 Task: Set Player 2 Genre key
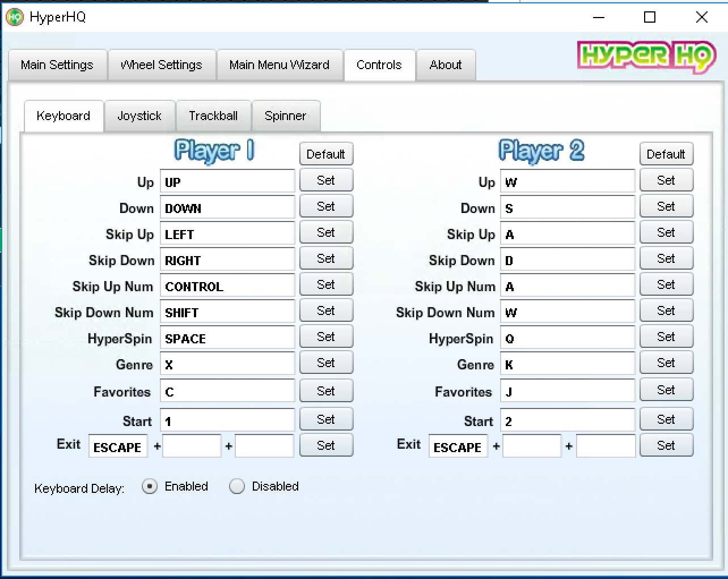point(666,363)
